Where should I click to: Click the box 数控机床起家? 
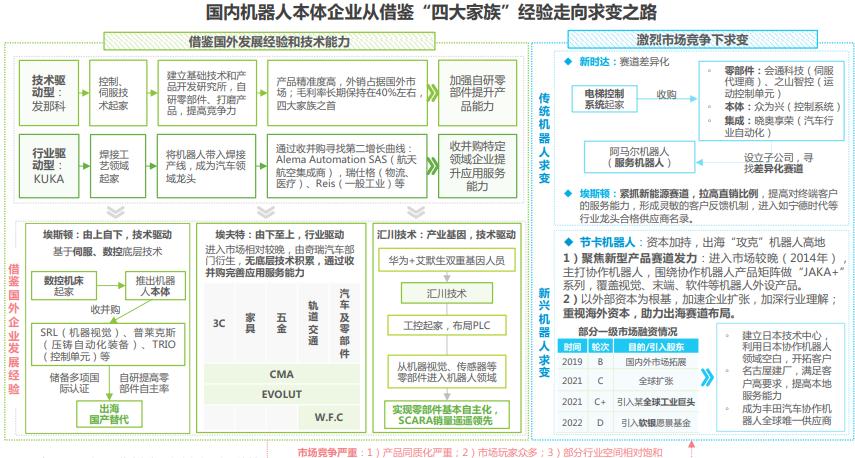(64, 286)
